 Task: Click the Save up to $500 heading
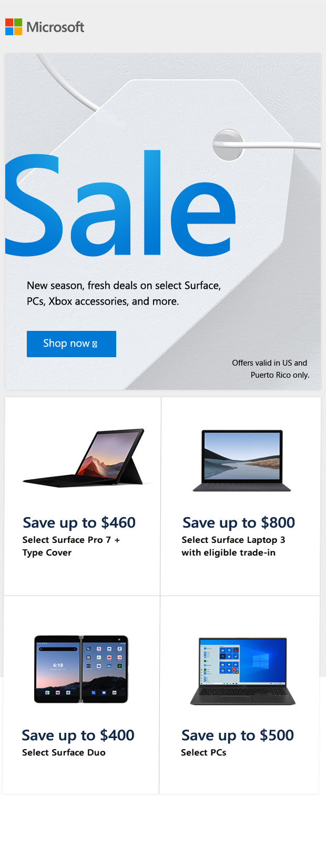(238, 735)
